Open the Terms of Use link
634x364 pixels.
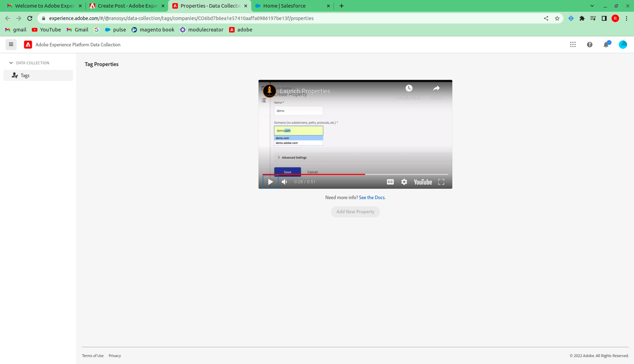pyautogui.click(x=93, y=356)
